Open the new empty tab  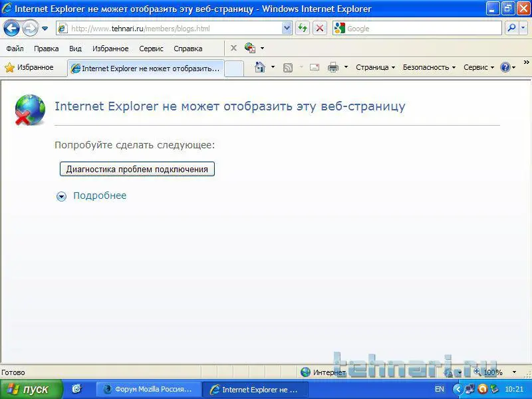click(x=234, y=68)
